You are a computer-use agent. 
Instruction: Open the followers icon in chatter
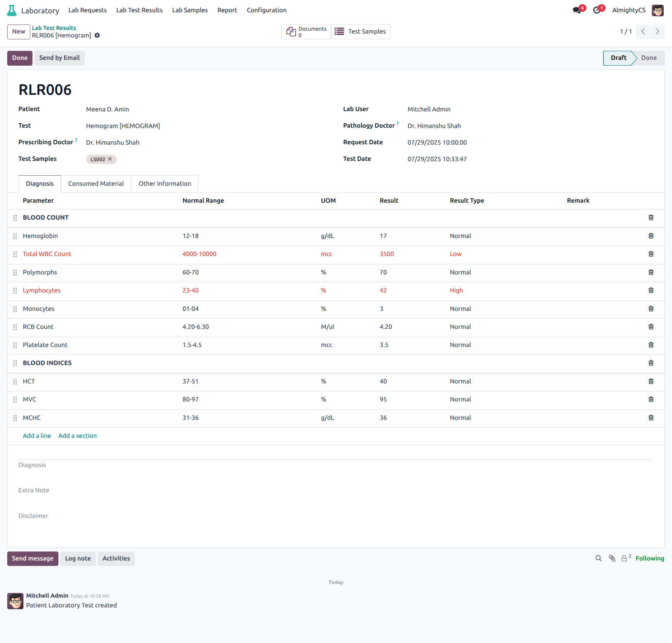click(624, 558)
